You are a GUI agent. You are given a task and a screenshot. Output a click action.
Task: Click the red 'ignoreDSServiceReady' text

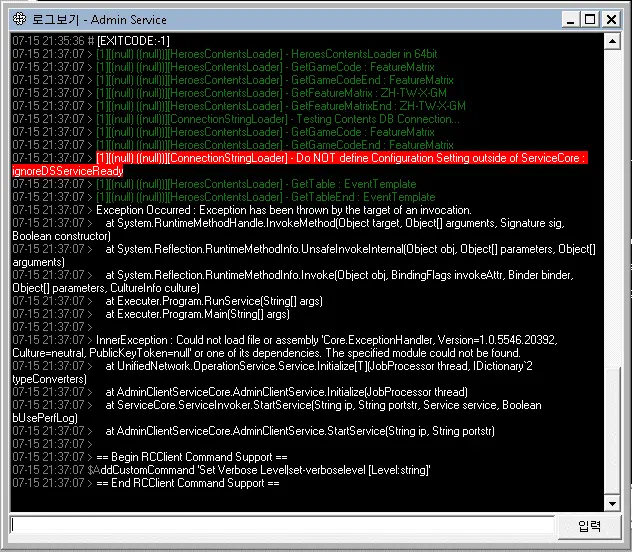point(68,171)
